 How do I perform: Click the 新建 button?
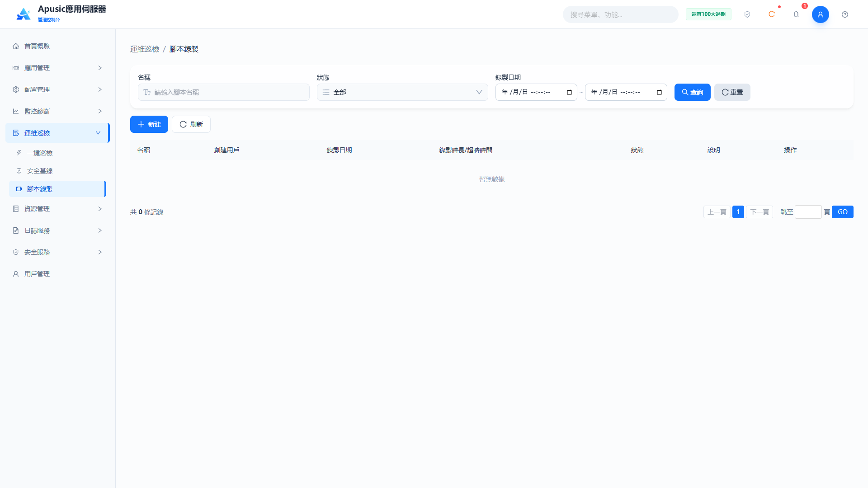149,124
